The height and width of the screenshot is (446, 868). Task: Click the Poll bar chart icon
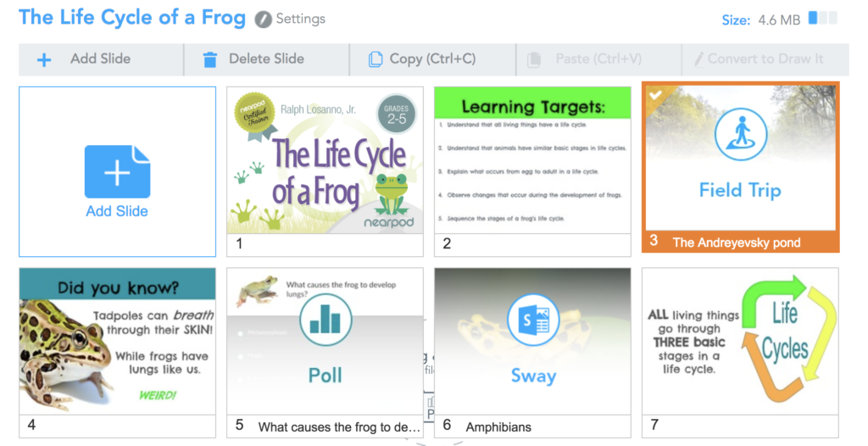pyautogui.click(x=325, y=321)
